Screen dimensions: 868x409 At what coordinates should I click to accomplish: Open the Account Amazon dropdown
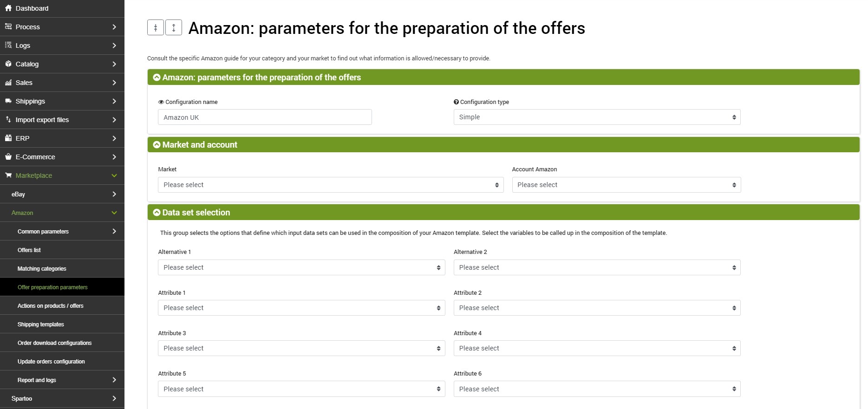(x=627, y=185)
